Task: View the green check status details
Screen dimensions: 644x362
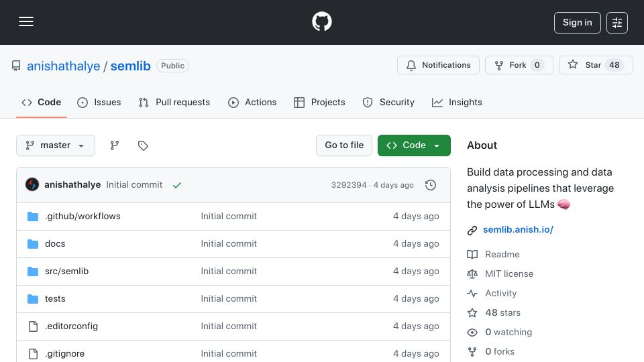Action: (177, 185)
